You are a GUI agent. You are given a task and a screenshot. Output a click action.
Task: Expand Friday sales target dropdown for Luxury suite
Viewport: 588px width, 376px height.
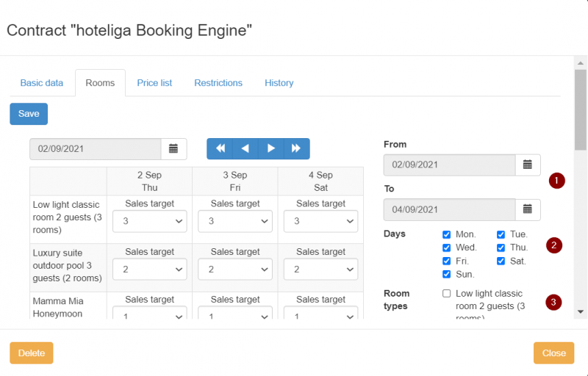click(234, 270)
